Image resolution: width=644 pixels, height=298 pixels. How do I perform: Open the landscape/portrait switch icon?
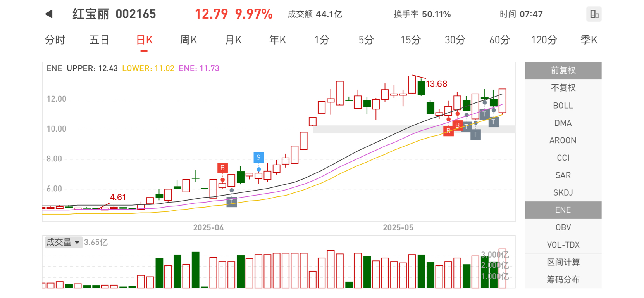594,14
